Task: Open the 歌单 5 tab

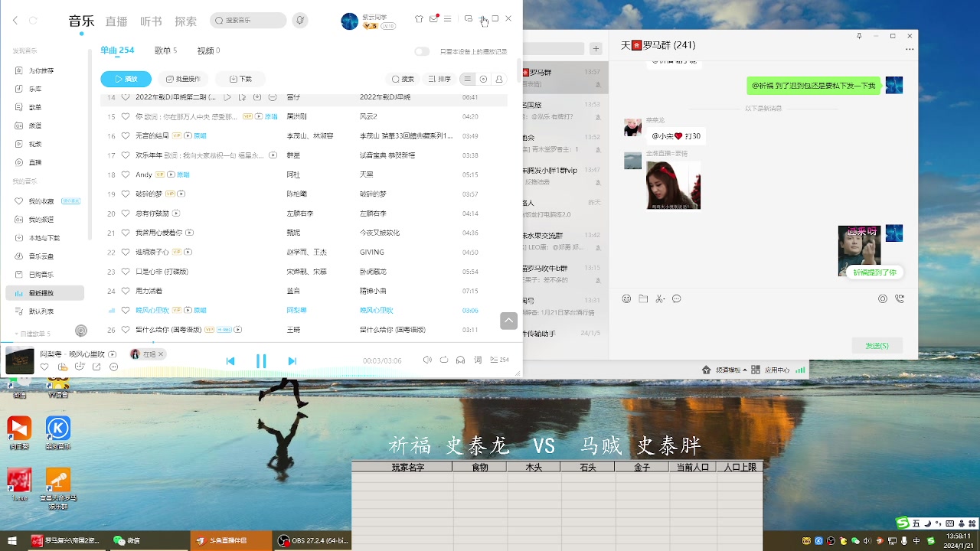Action: (165, 51)
